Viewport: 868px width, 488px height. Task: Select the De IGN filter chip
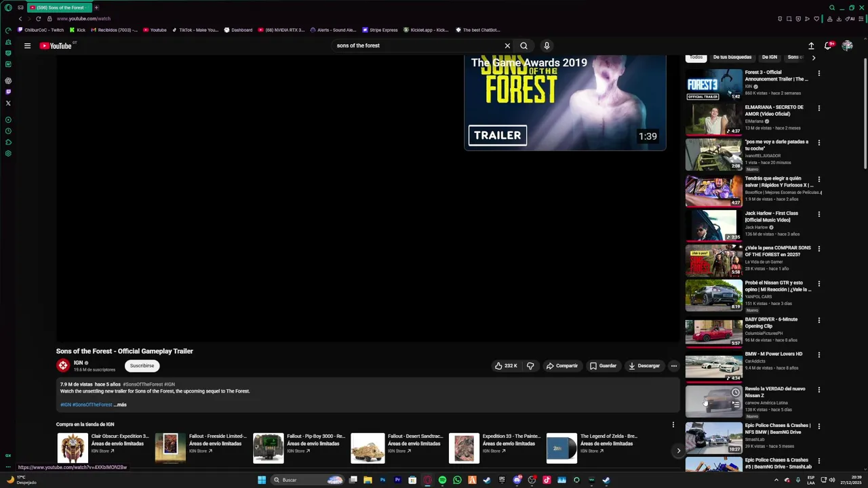coord(770,57)
